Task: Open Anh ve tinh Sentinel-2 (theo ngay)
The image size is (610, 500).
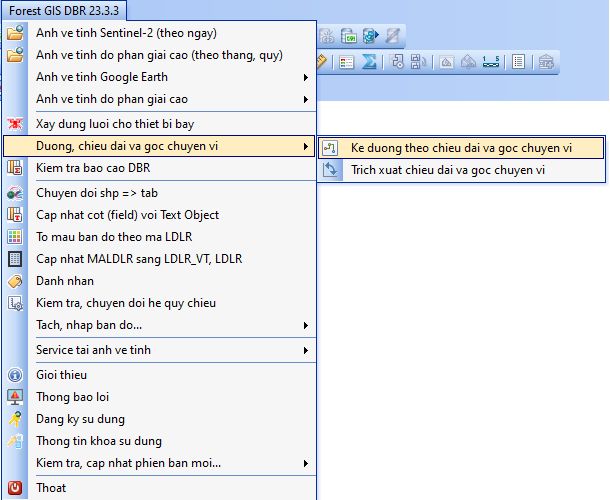Action: point(114,33)
